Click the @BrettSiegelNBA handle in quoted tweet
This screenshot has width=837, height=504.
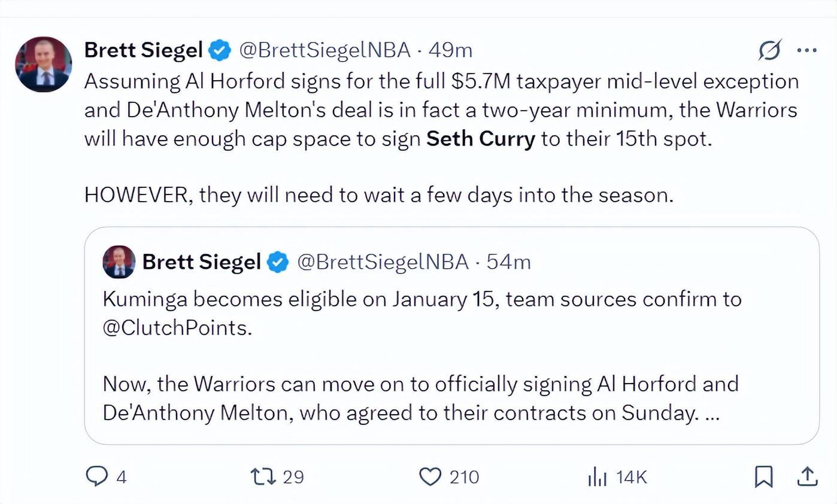pos(383,262)
